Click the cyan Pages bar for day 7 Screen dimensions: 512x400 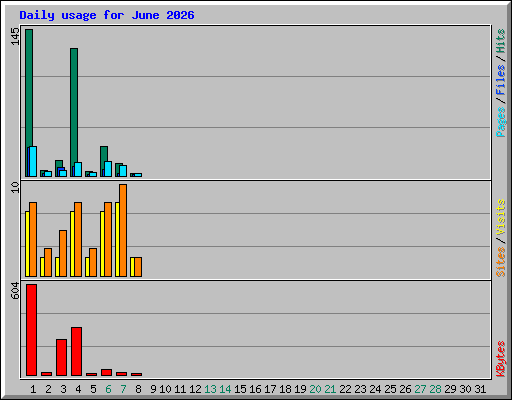(123, 171)
